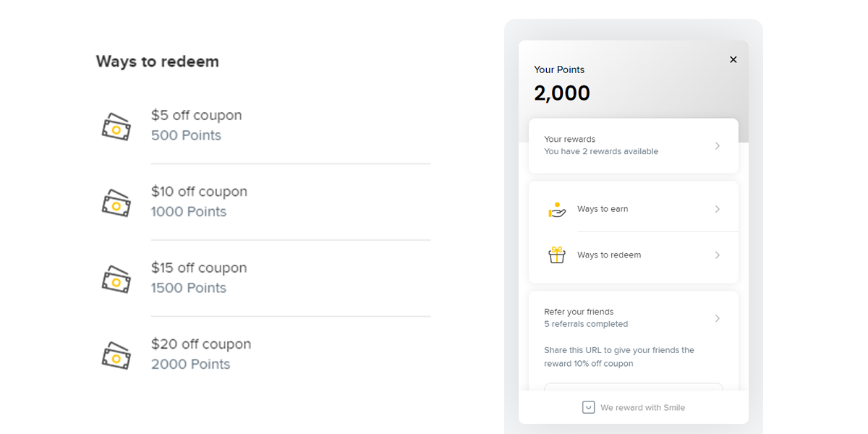The height and width of the screenshot is (434, 868).
Task: Select the Ways to earn menu row
Action: tap(634, 209)
